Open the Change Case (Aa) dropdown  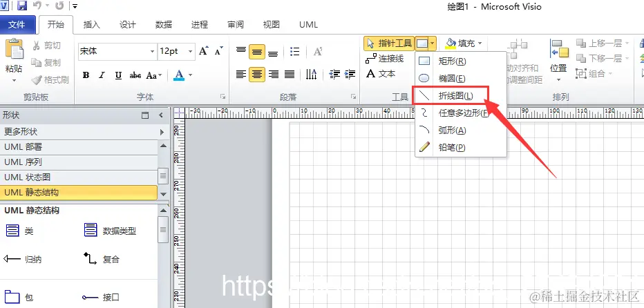pyautogui.click(x=154, y=75)
